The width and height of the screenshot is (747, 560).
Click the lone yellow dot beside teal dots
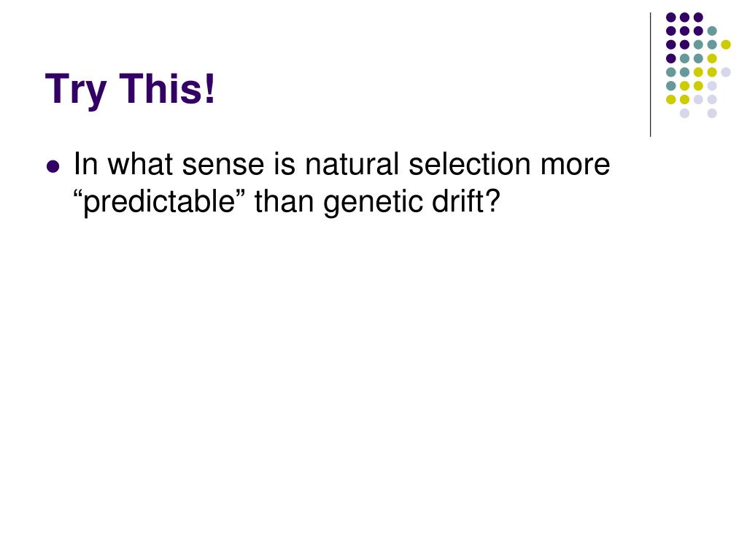point(726,44)
